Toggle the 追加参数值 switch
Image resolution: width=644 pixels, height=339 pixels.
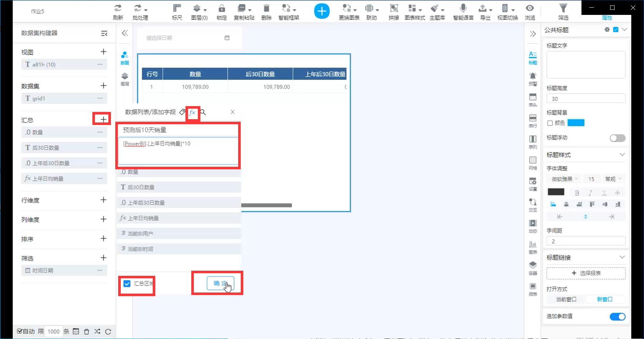pos(617,316)
